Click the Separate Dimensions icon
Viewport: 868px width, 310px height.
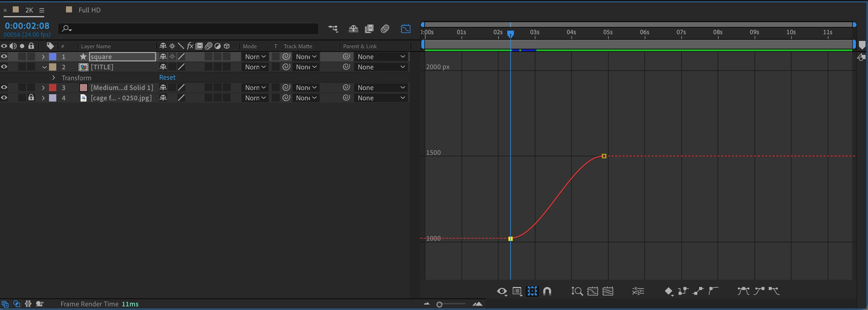click(x=638, y=291)
